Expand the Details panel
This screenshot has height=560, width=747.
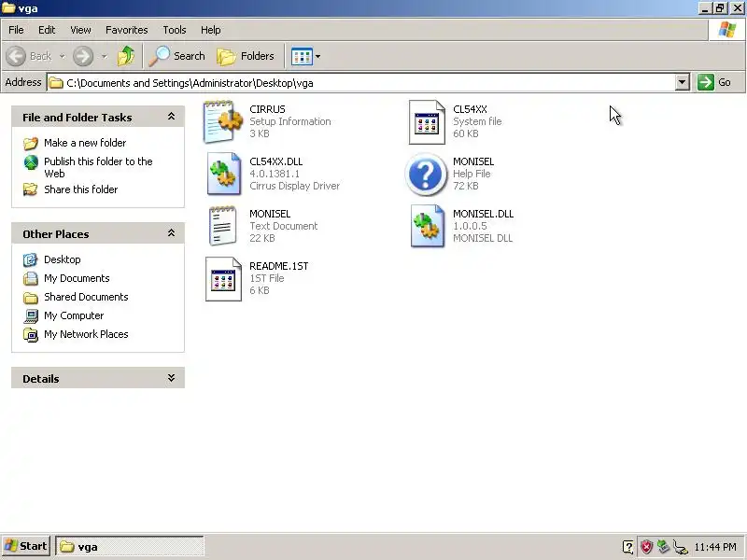click(x=171, y=378)
